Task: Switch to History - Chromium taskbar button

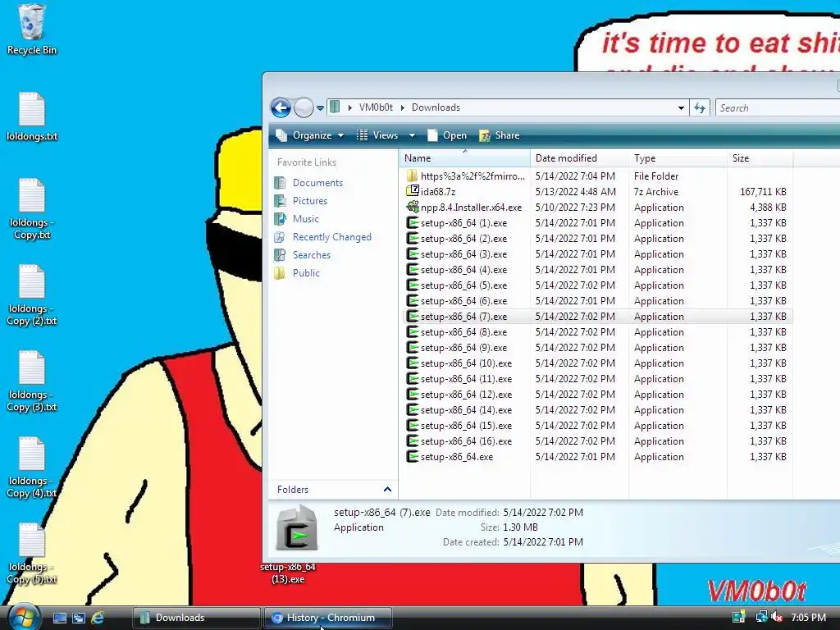Action: point(328,618)
